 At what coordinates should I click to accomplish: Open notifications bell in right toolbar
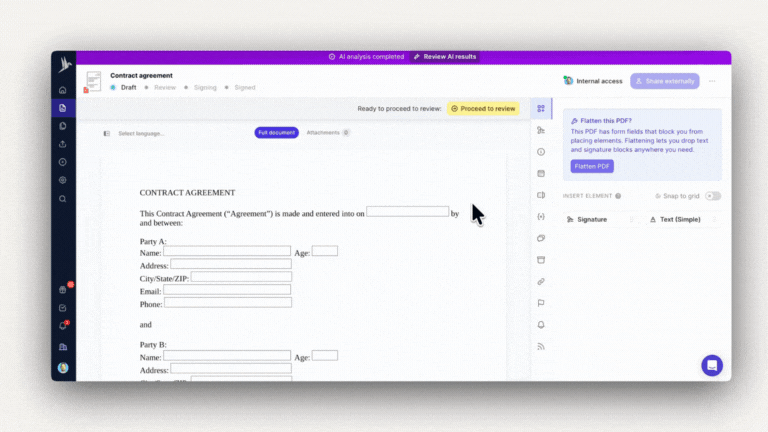(x=541, y=325)
